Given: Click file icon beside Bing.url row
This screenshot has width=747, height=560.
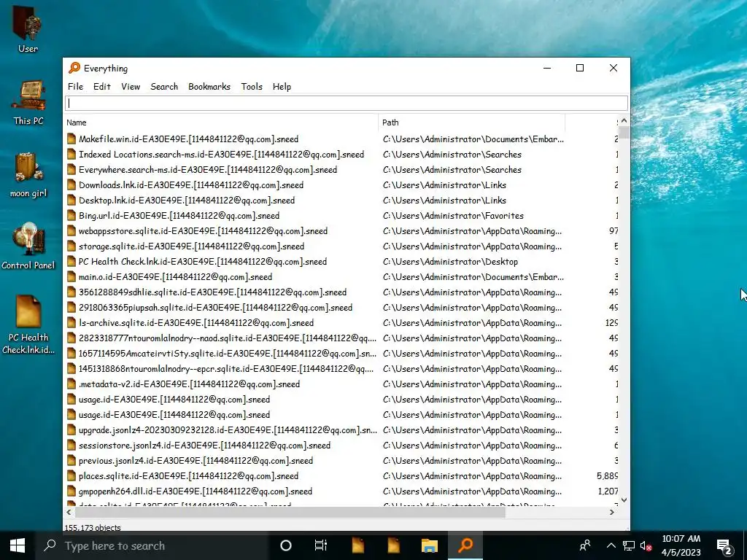Looking at the screenshot, I should click(71, 216).
